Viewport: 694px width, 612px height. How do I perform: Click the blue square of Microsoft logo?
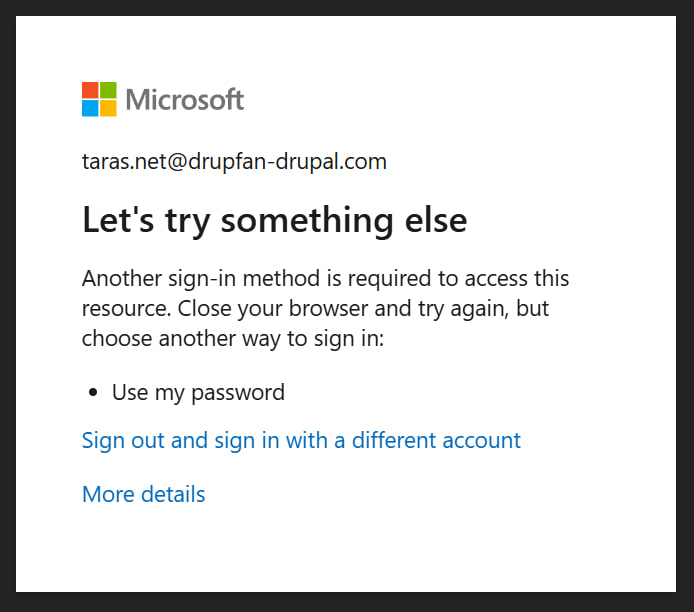coord(90,108)
